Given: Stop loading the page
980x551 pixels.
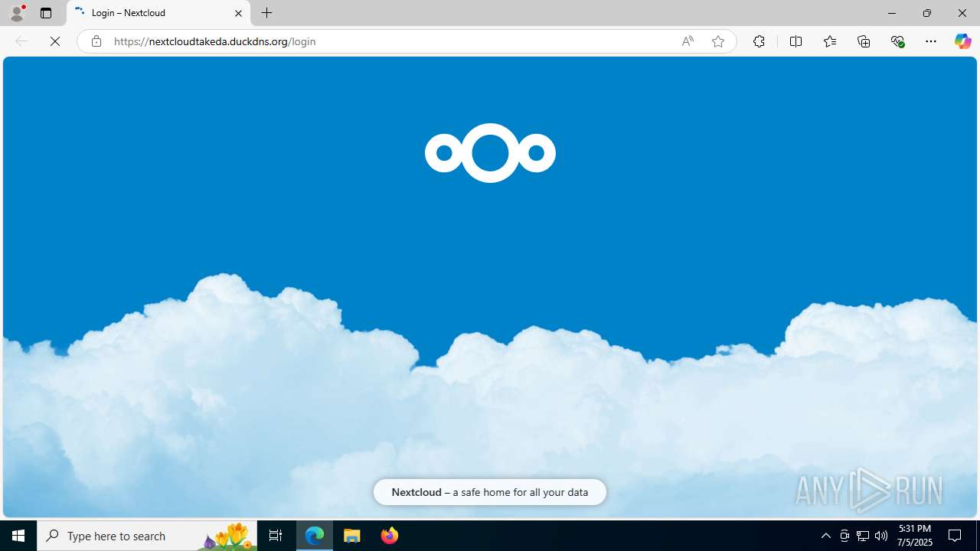Looking at the screenshot, I should coord(55,41).
